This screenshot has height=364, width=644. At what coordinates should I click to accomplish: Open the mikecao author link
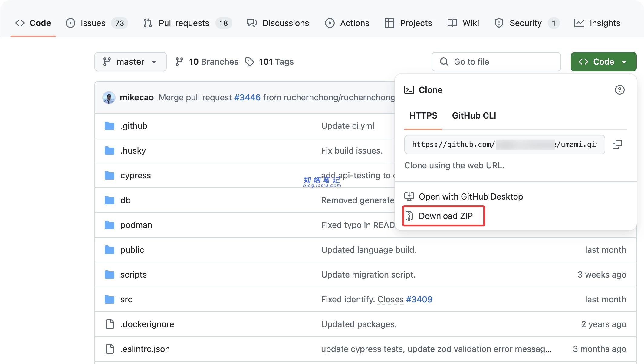[x=137, y=97]
